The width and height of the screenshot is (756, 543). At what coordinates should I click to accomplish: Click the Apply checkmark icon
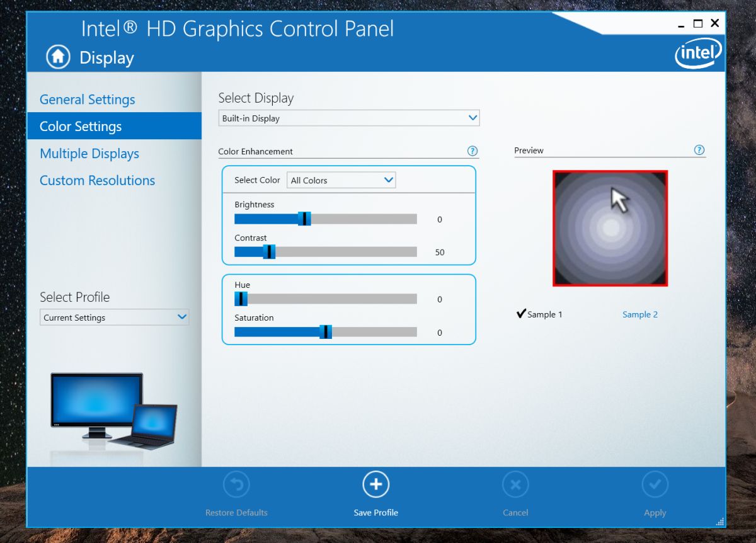(x=655, y=484)
